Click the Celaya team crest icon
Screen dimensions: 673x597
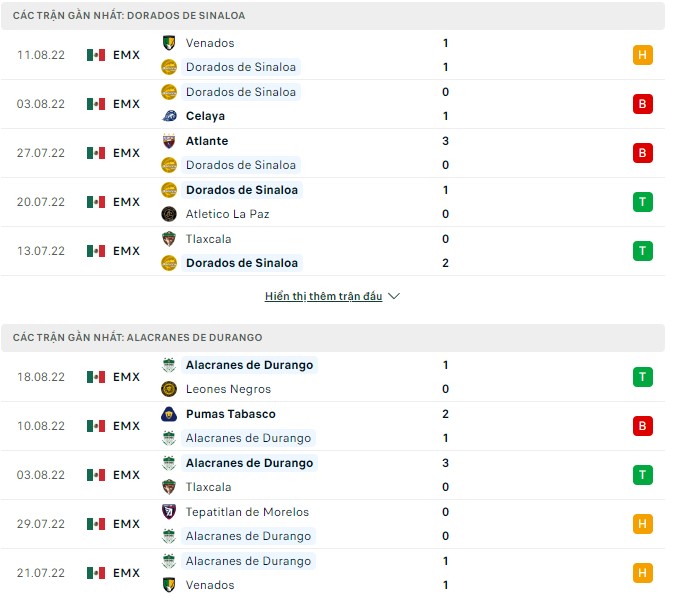pyautogui.click(x=168, y=116)
